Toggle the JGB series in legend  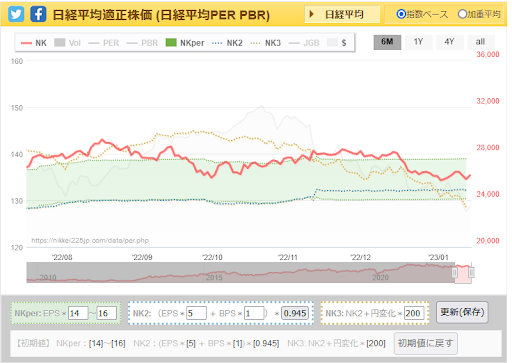pos(304,43)
